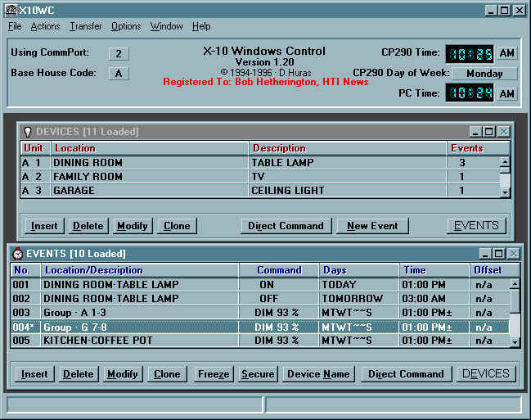The width and height of the screenshot is (531, 420).
Task: Click the alarm clock icon in EVENTS title
Action: click(x=17, y=254)
